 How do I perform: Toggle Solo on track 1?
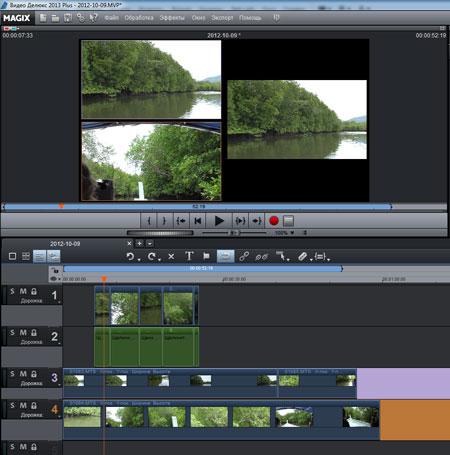tap(12, 291)
